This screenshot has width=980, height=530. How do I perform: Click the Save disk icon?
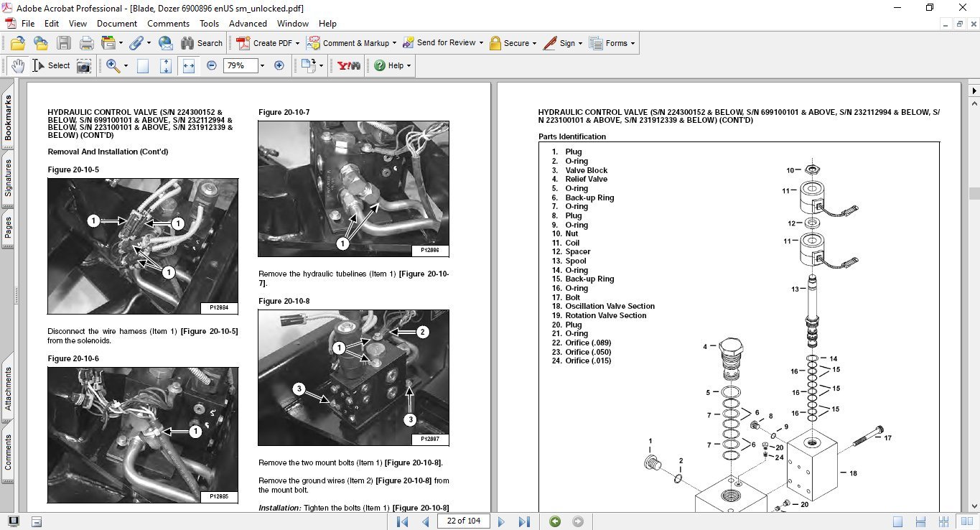tap(63, 43)
